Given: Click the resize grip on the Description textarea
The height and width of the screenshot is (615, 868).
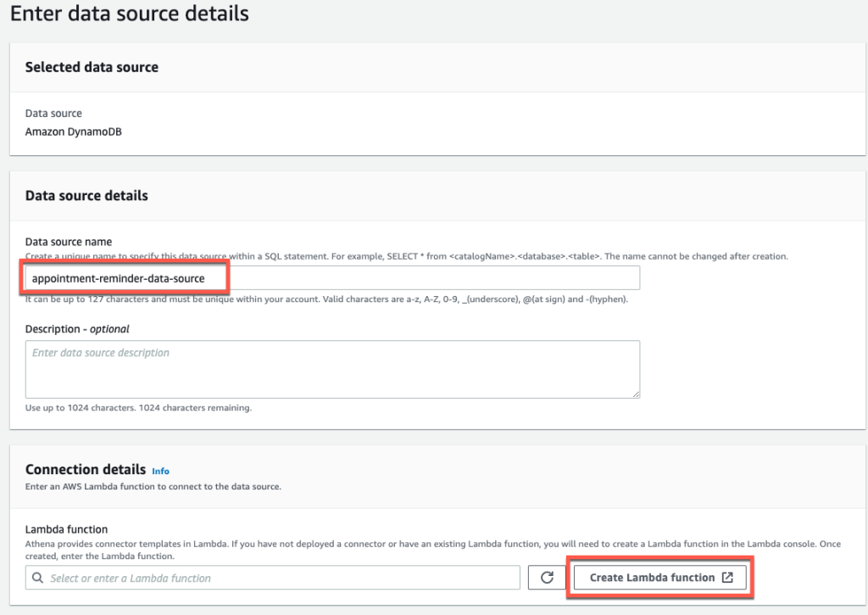Looking at the screenshot, I should 635,393.
